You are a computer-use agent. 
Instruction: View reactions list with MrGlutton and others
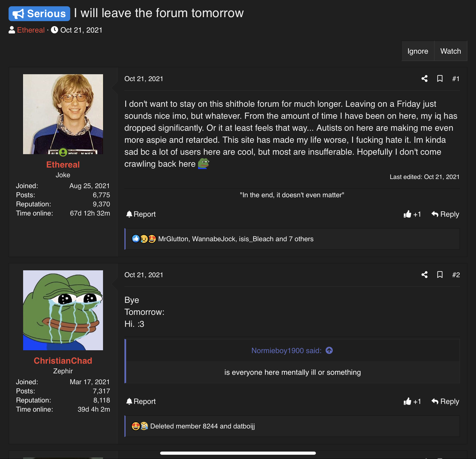(x=236, y=239)
